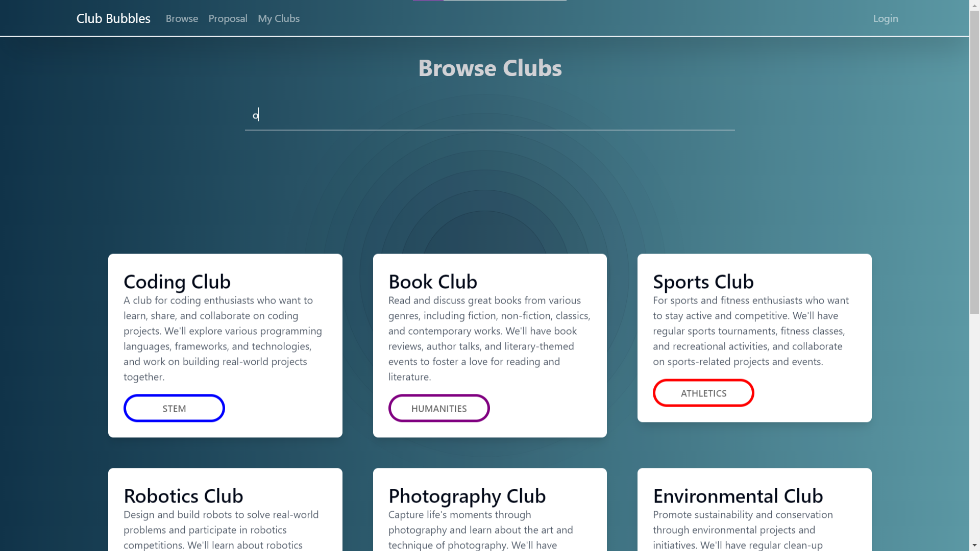Select the Proposal navigation item

(228, 18)
